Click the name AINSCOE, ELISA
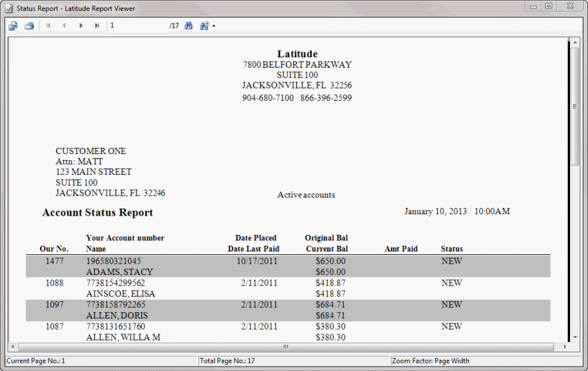The width and height of the screenshot is (588, 371). [120, 294]
